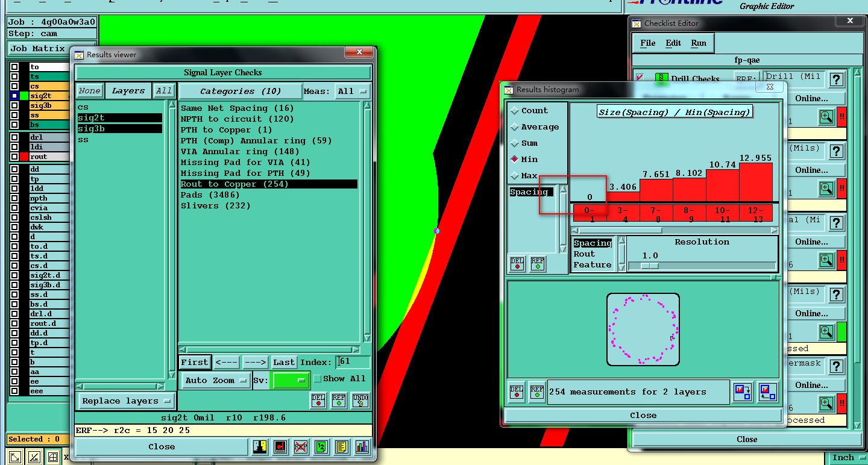The image size is (868, 465).
Task: Open the bar chart histogram icon
Action: pyautogui.click(x=362, y=447)
